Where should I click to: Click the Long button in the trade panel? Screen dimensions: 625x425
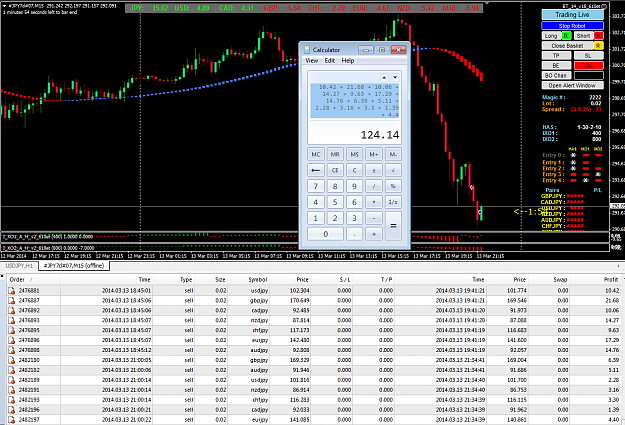pyautogui.click(x=551, y=36)
